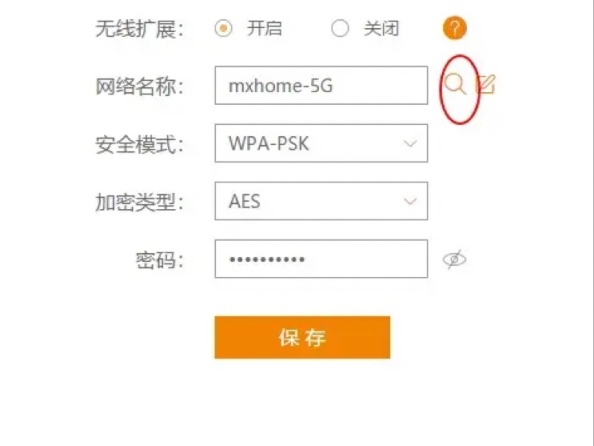
Task: Click the chevron arrow in security mode box
Action: coord(410,144)
